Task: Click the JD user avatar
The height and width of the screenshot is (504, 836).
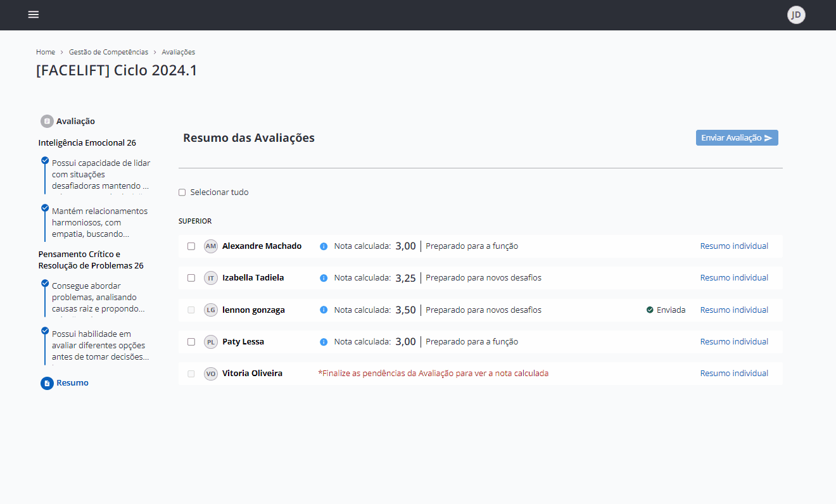Action: [x=796, y=15]
